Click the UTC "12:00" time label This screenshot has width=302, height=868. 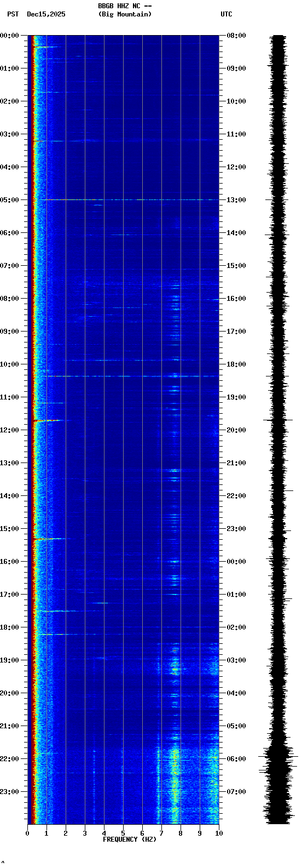pos(236,167)
